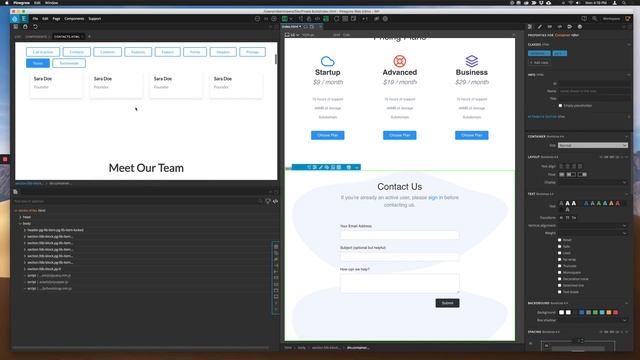Screen dimensions: 640x360
Task: Enable the Lead text checkbox
Action: (x=560, y=253)
